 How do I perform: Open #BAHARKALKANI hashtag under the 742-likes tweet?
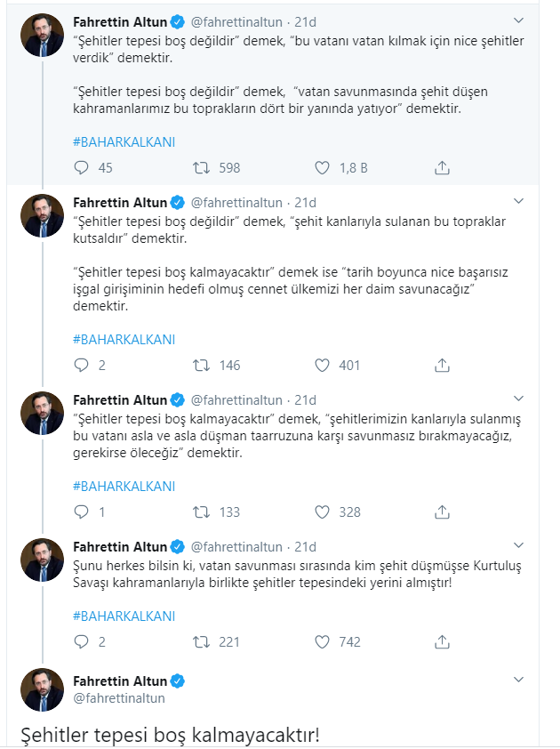[124, 616]
